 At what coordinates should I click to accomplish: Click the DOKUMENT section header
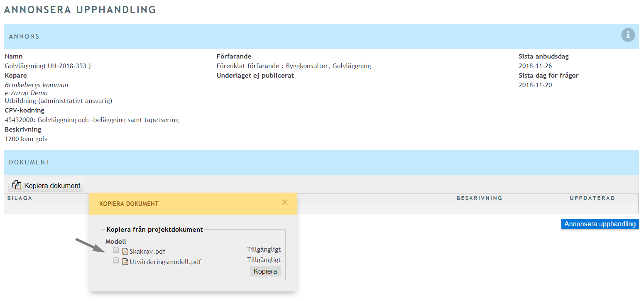coord(321,162)
